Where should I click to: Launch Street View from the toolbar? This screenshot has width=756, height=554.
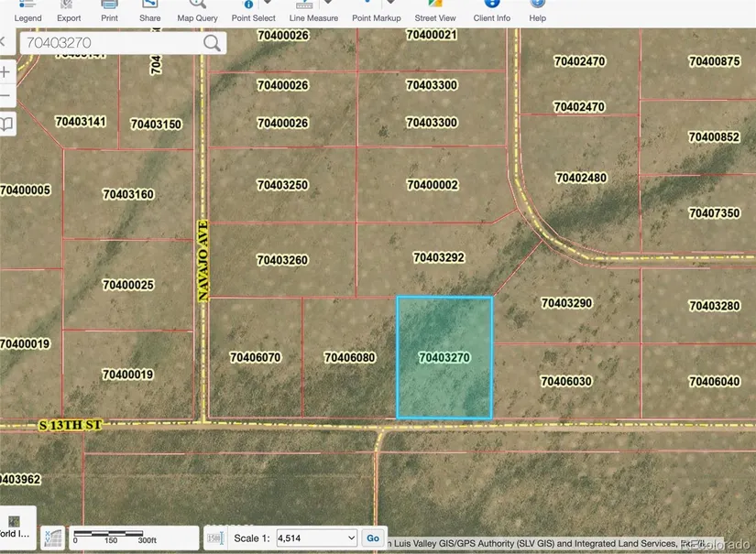point(435,12)
